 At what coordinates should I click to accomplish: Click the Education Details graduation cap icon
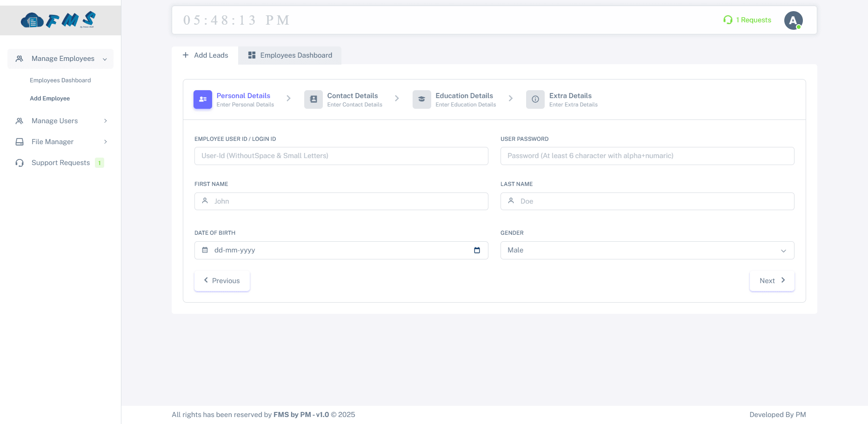(x=421, y=99)
